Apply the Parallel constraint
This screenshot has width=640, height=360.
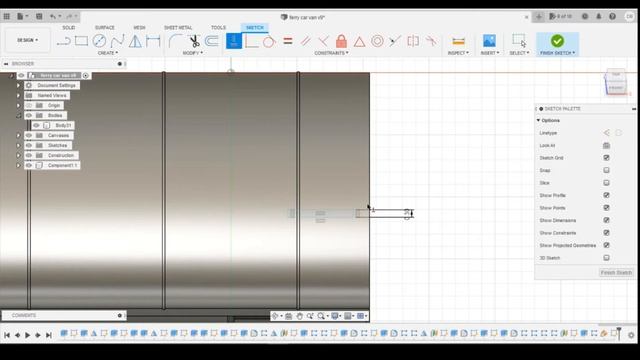(306, 41)
